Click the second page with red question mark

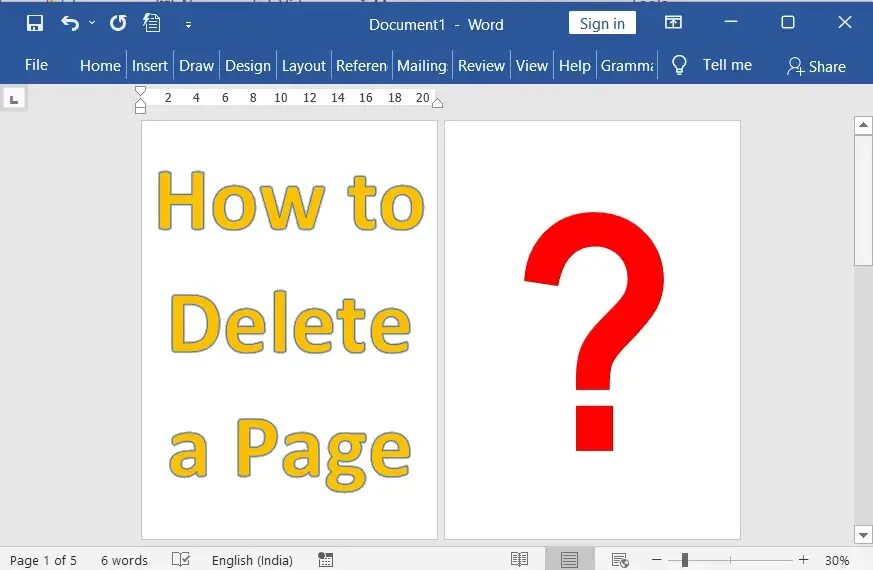592,330
